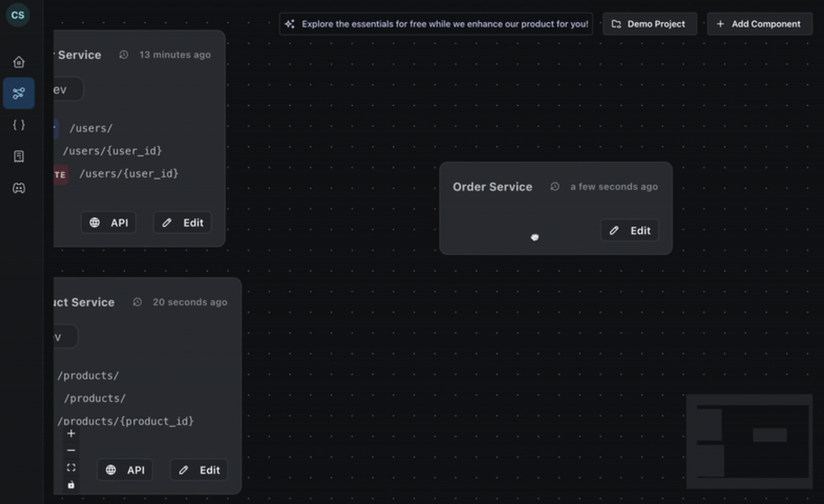Click Edit on Product Service card
The height and width of the screenshot is (504, 824).
click(199, 470)
